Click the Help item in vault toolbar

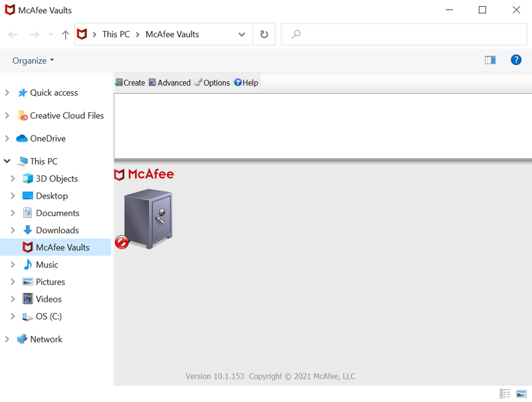click(x=246, y=82)
